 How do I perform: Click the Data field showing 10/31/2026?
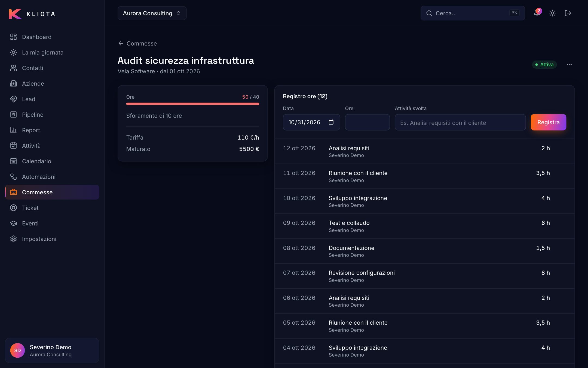pyautogui.click(x=311, y=122)
